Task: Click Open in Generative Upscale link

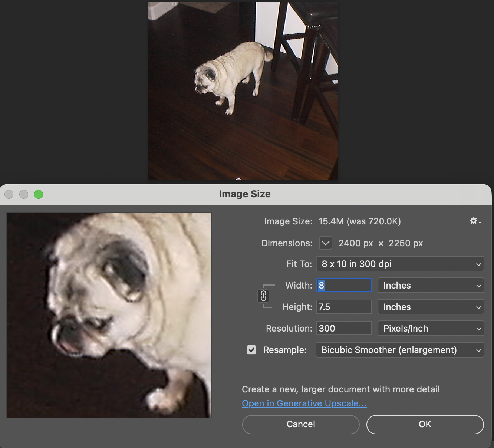Action: tap(304, 403)
